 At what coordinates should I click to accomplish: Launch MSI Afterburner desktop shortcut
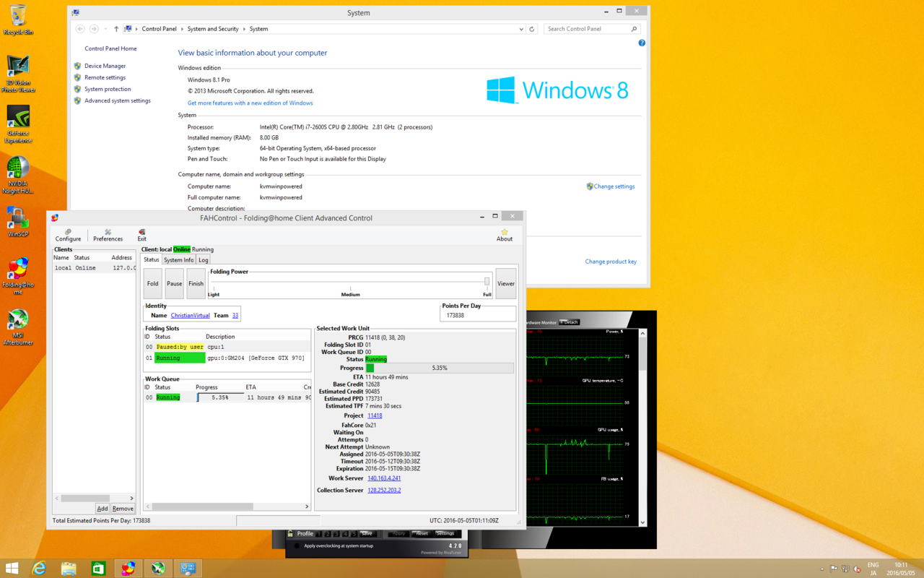[x=18, y=327]
